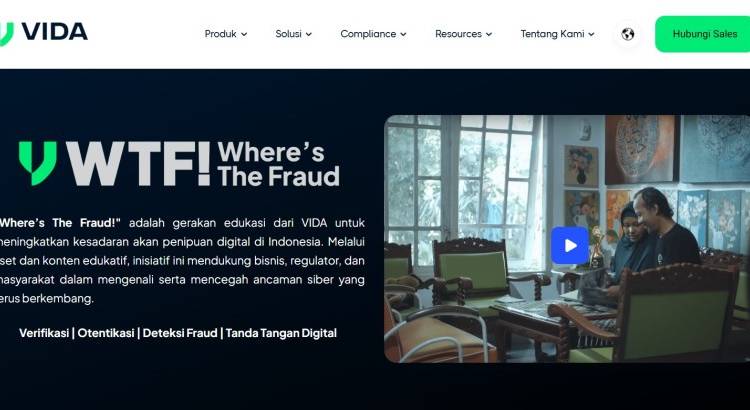Image resolution: width=750 pixels, height=410 pixels.
Task: Open the Resources menu
Action: point(463,34)
